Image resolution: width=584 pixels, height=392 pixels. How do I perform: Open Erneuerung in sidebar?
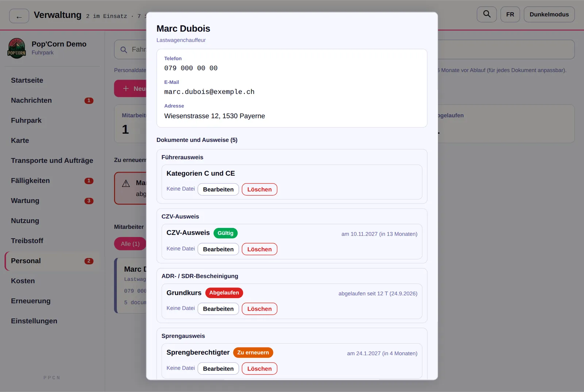click(x=52, y=301)
